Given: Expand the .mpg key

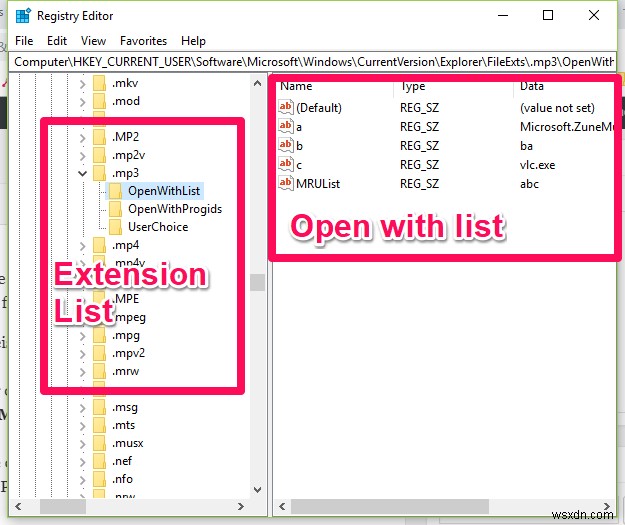Looking at the screenshot, I should pyautogui.click(x=83, y=336).
